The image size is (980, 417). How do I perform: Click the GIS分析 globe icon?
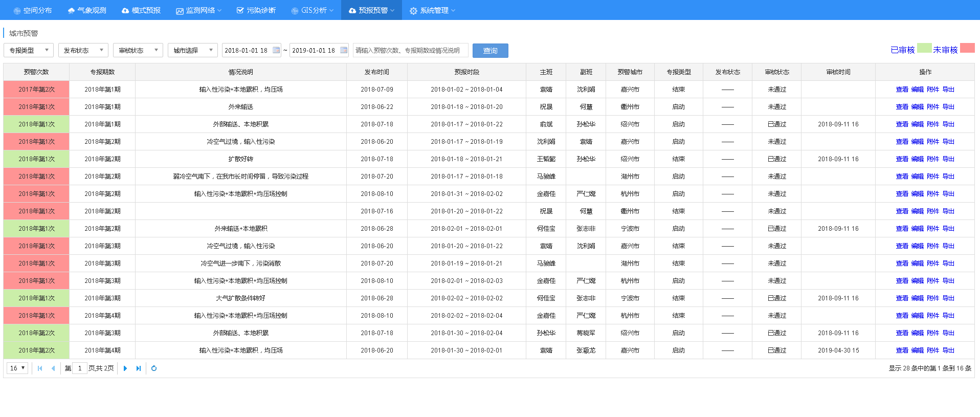tap(295, 11)
